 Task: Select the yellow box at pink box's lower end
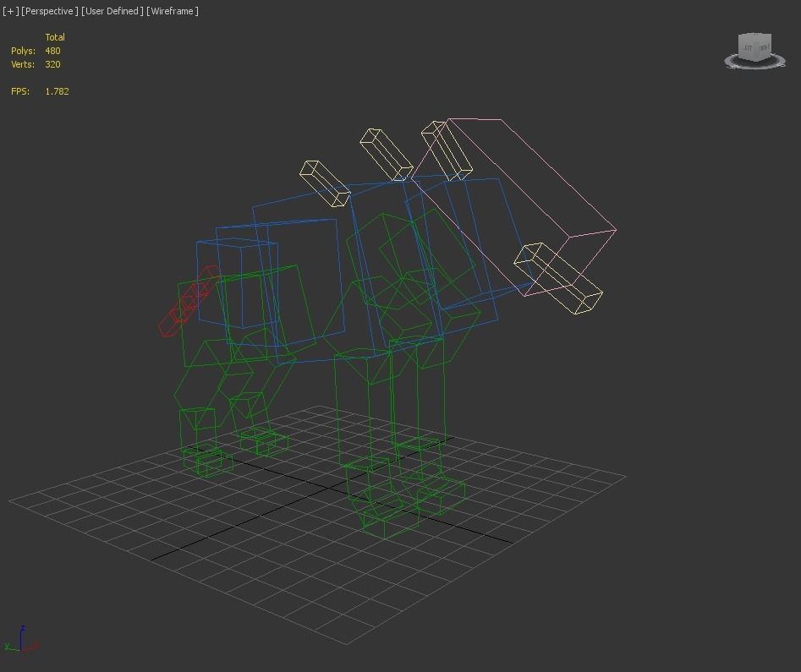(x=558, y=278)
